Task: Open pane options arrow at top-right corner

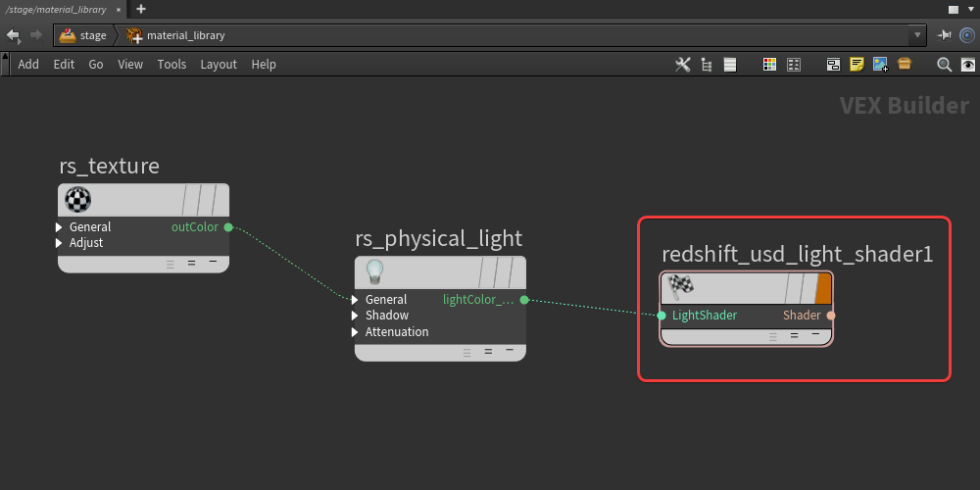Action: pos(970,10)
